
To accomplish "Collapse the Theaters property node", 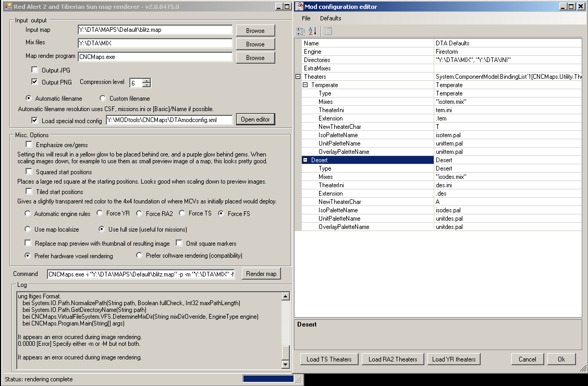I will (298, 77).
